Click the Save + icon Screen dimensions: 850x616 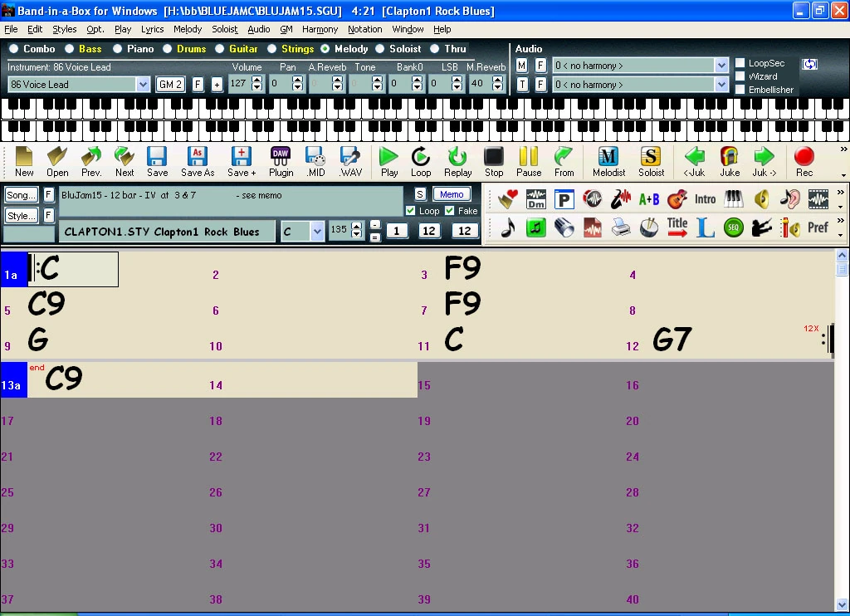[x=242, y=162]
